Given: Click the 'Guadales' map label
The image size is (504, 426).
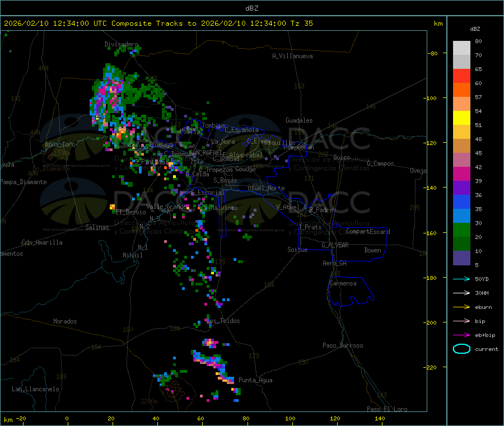Looking at the screenshot, I should pos(299,120).
